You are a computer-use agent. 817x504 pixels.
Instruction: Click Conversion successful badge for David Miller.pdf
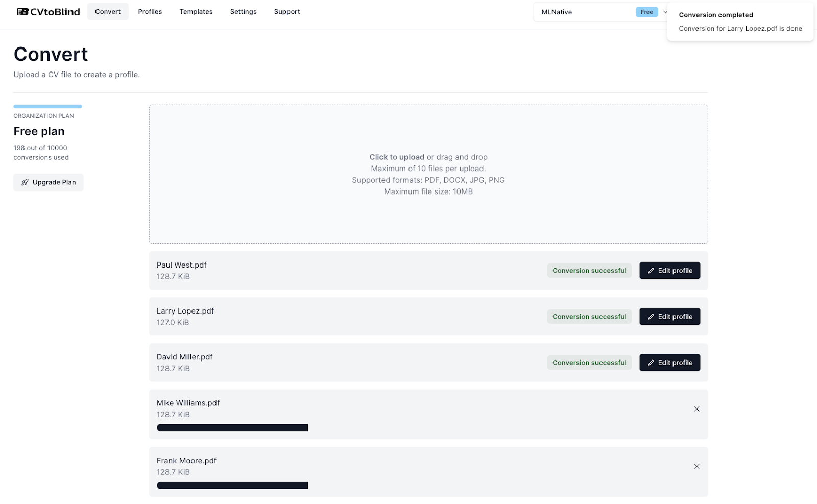589,363
